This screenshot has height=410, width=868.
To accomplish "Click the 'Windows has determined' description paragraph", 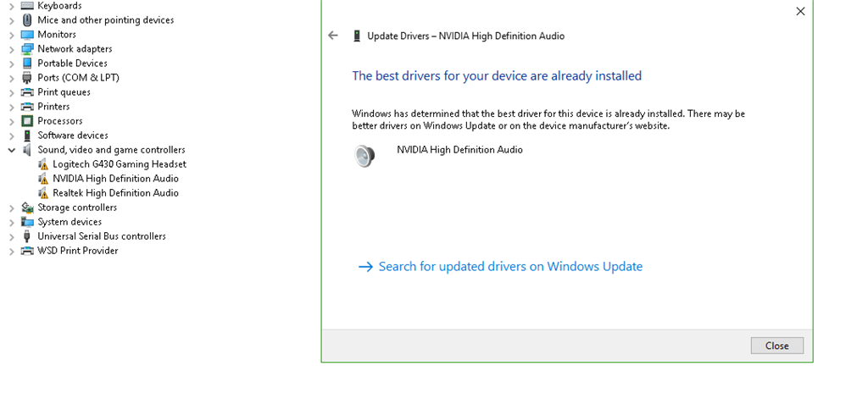I will (548, 119).
